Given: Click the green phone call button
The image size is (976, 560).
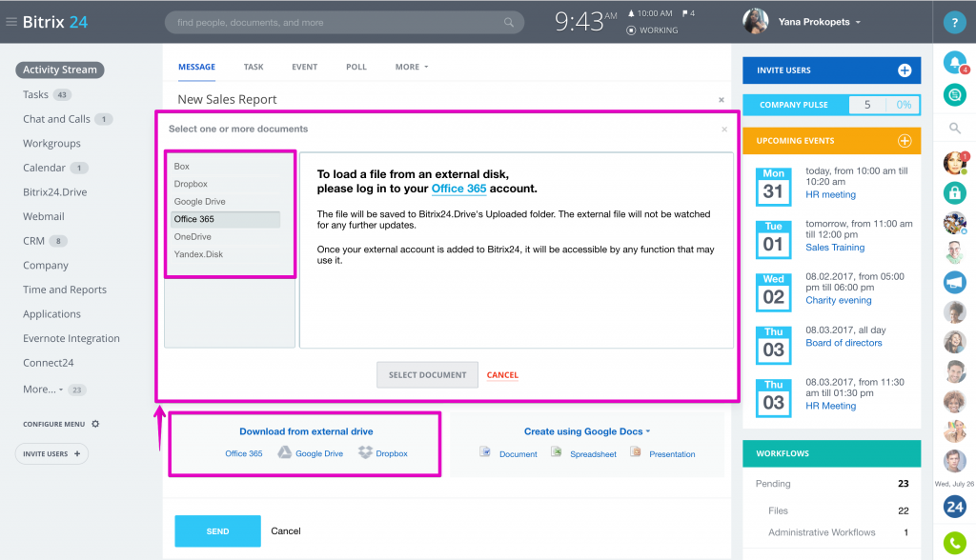Looking at the screenshot, I should click(x=955, y=543).
